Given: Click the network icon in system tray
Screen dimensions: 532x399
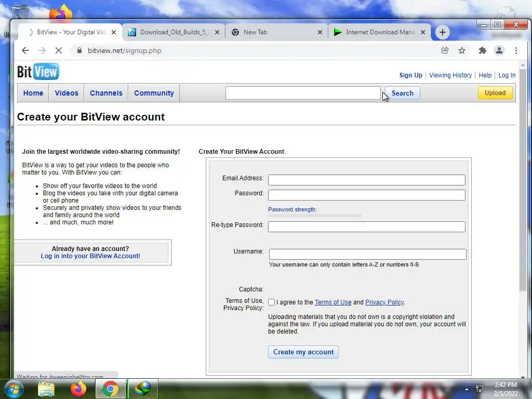Looking at the screenshot, I should click(480, 389).
